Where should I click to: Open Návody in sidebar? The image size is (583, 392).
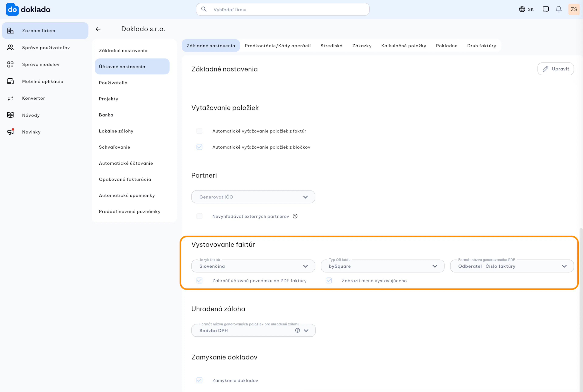pyautogui.click(x=45, y=115)
